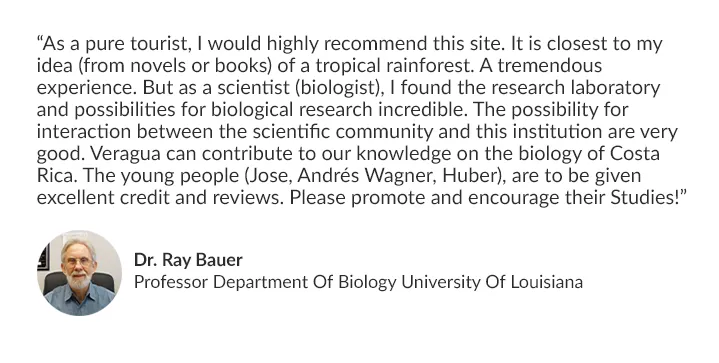Click the words 'Costa' at line end
Image resolution: width=719 pixels, height=363 pixels.
click(635, 154)
